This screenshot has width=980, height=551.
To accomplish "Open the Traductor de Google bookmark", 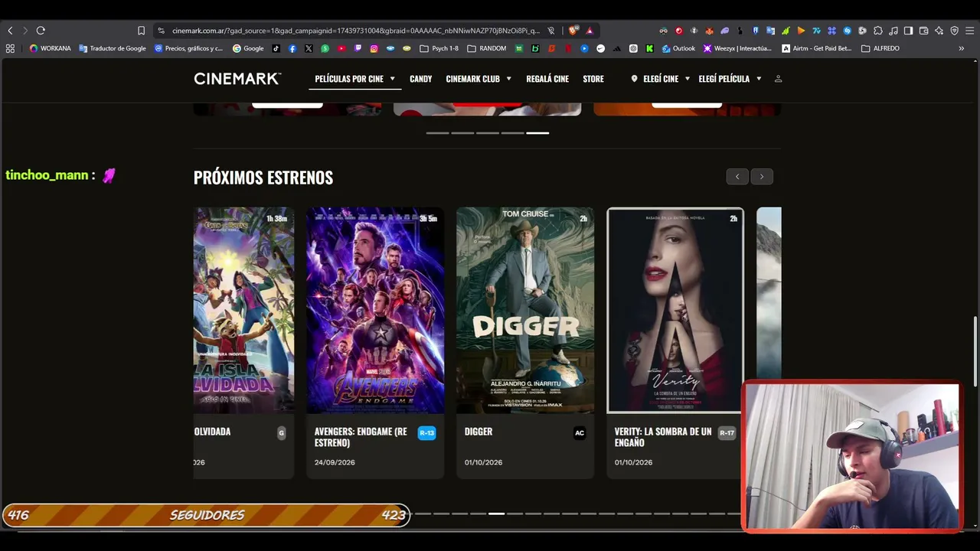I will [x=113, y=48].
